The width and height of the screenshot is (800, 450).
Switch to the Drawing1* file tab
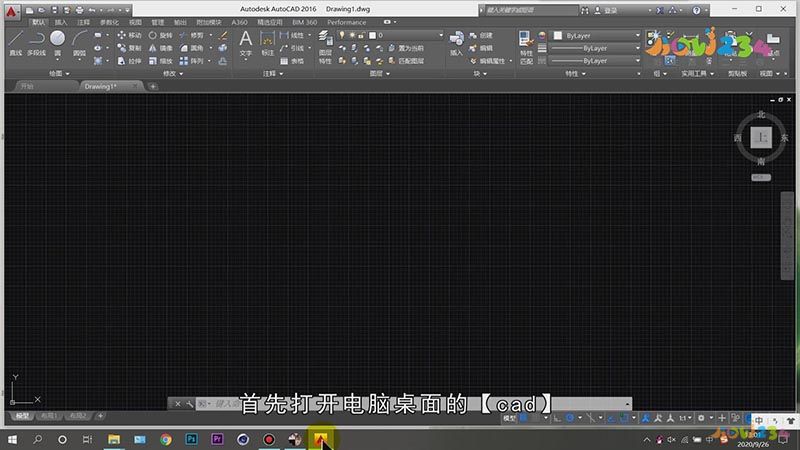pos(101,86)
